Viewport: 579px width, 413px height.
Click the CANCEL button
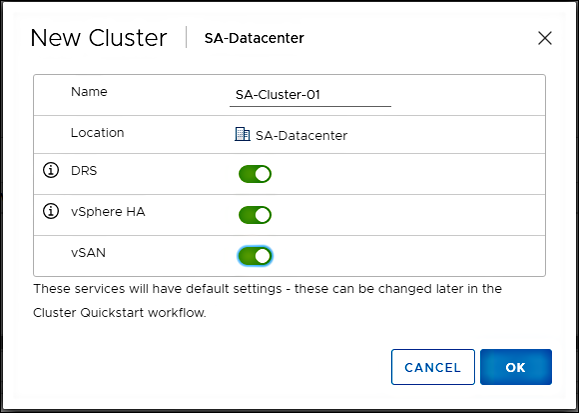[433, 367]
